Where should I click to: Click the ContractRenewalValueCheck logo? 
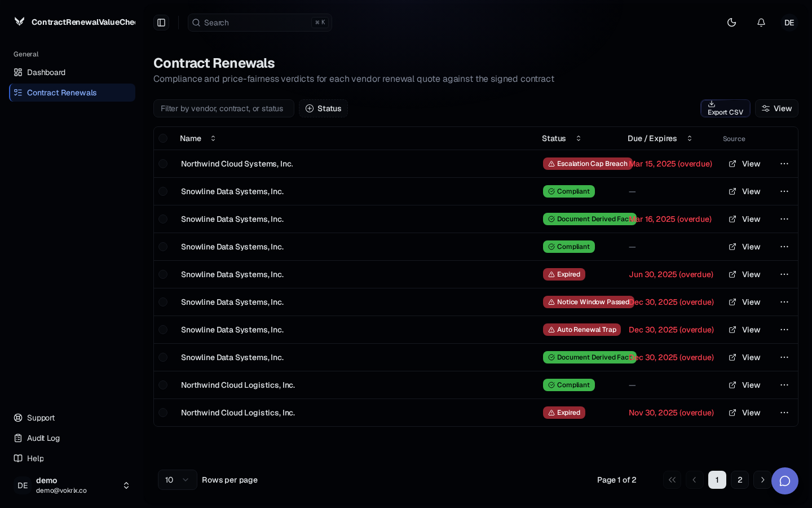click(74, 22)
